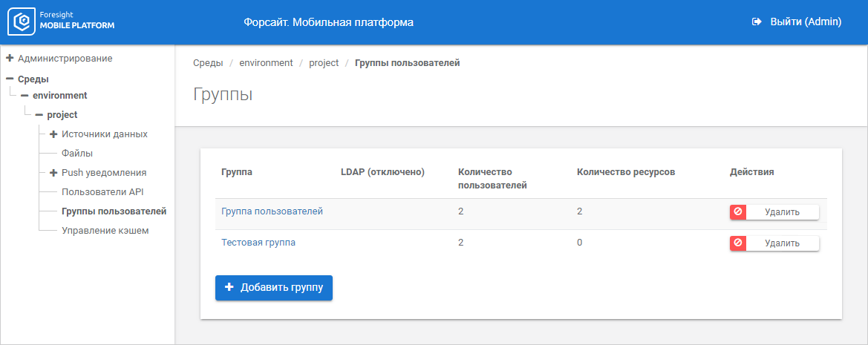Click the Foresight Mobile Platform logo icon
868x345 pixels.
click(22, 22)
